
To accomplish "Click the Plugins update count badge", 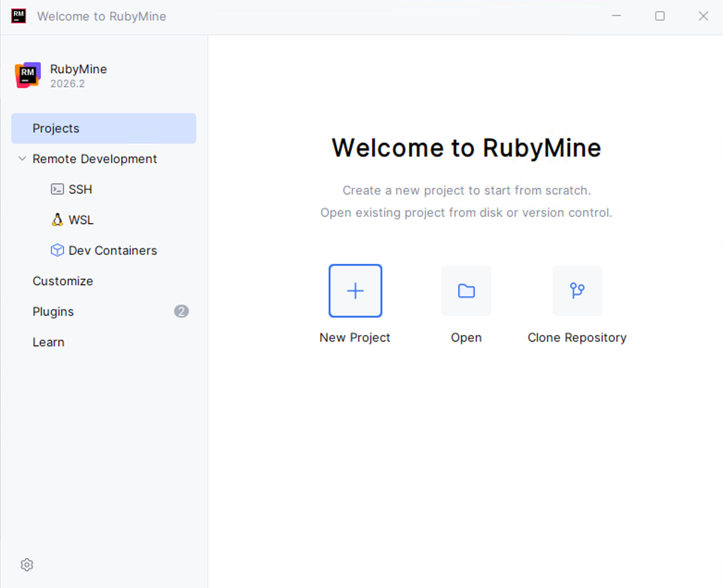I will click(x=181, y=311).
